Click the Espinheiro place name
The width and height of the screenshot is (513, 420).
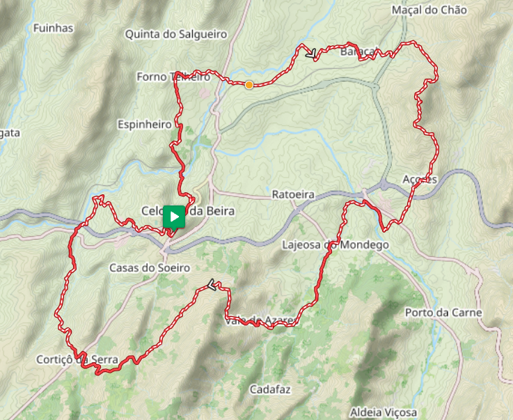point(145,125)
